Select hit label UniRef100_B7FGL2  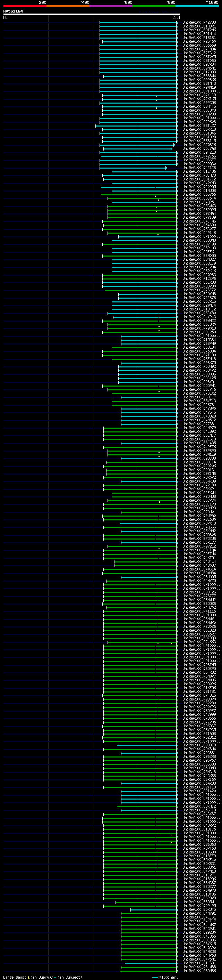click(199, 53)
